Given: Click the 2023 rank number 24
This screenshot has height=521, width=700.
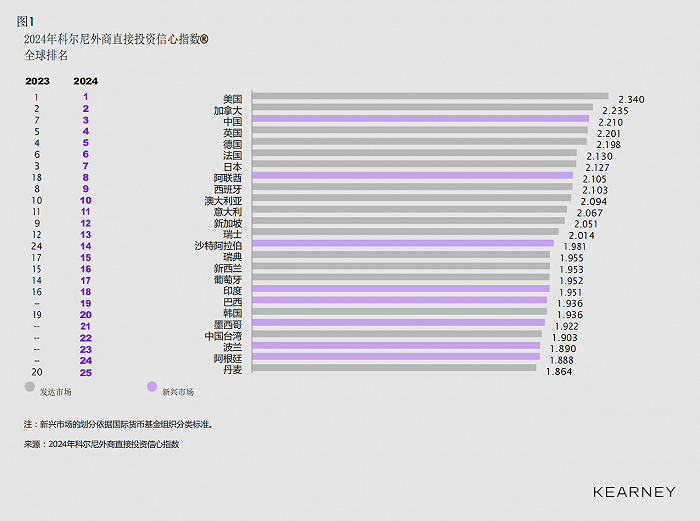Looking at the screenshot, I should pos(37,246).
